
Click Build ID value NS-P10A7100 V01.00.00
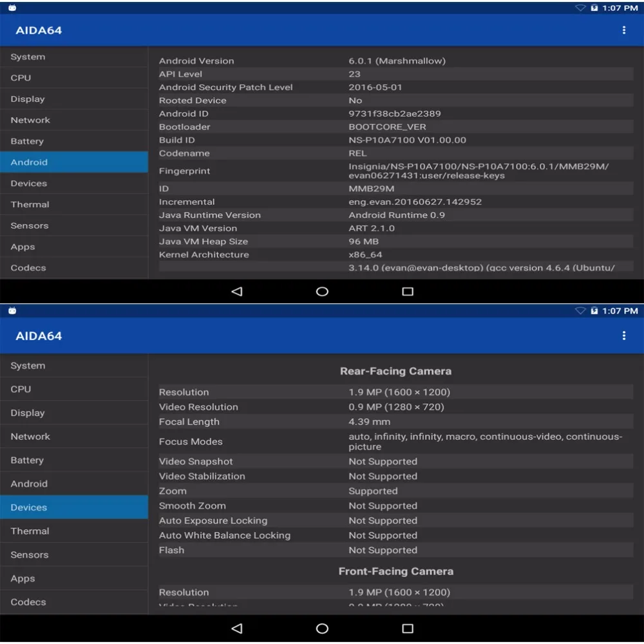point(408,140)
